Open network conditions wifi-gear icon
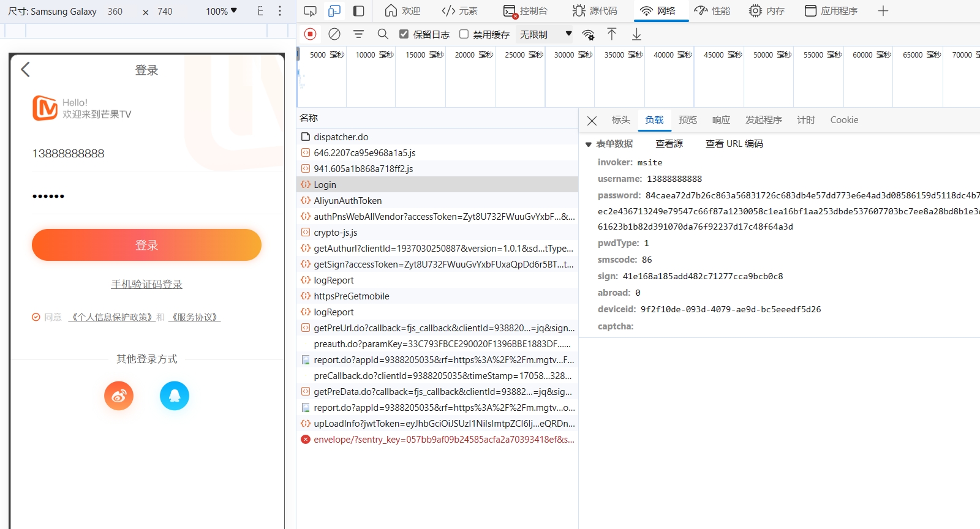 (x=589, y=34)
